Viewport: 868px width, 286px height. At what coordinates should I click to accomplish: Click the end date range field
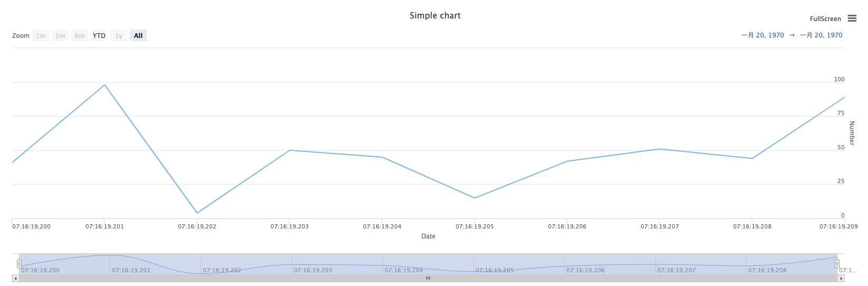point(821,35)
